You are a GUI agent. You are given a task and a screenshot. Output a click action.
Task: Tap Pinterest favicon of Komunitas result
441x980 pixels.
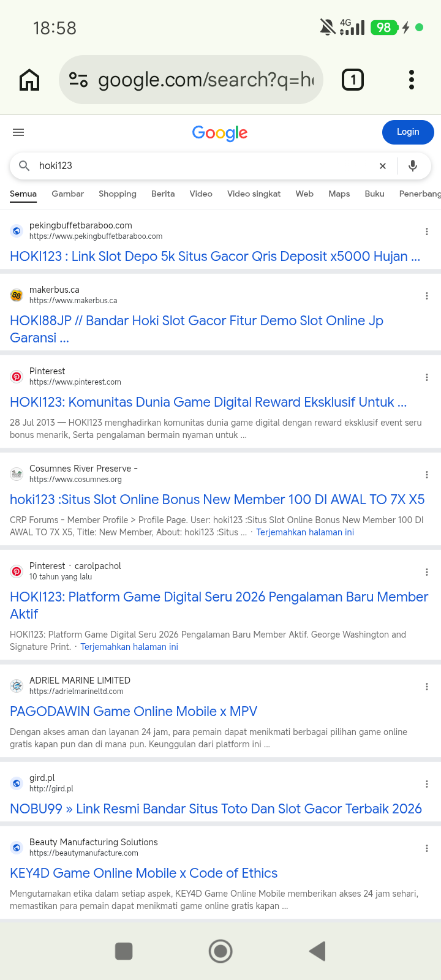tap(17, 377)
